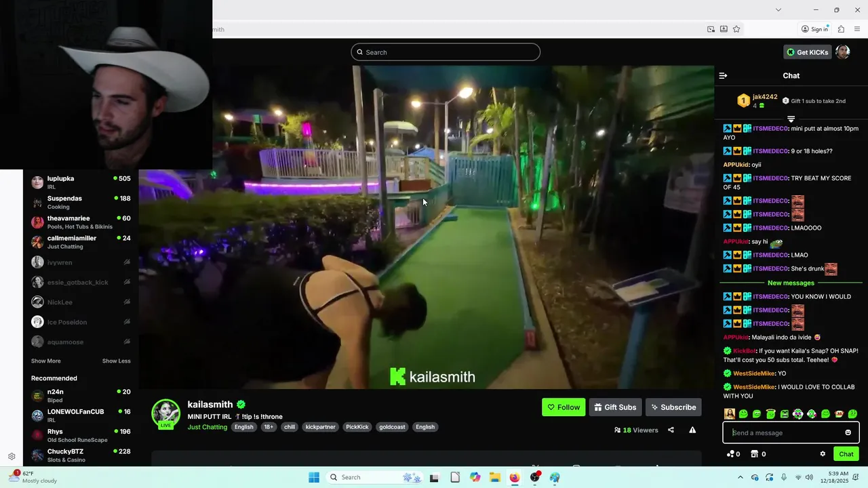Click the browser Sign in button
The image size is (868, 488).
pos(814,29)
